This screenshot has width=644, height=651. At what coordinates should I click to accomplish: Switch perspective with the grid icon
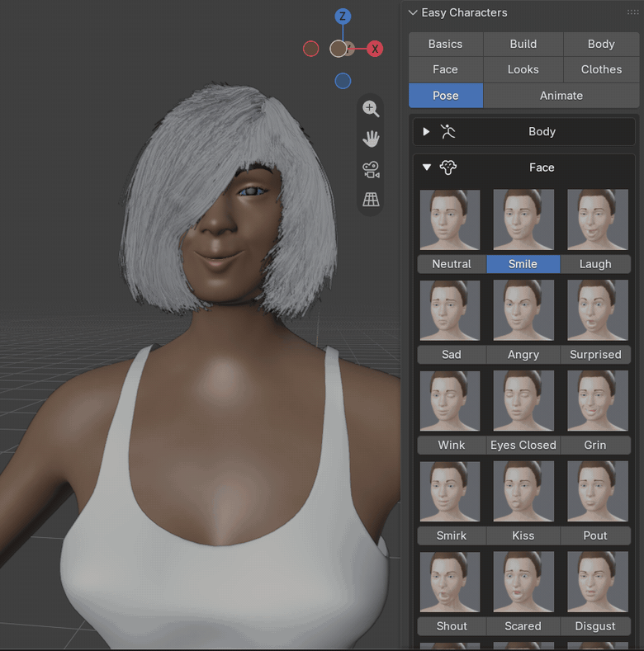[x=371, y=200]
